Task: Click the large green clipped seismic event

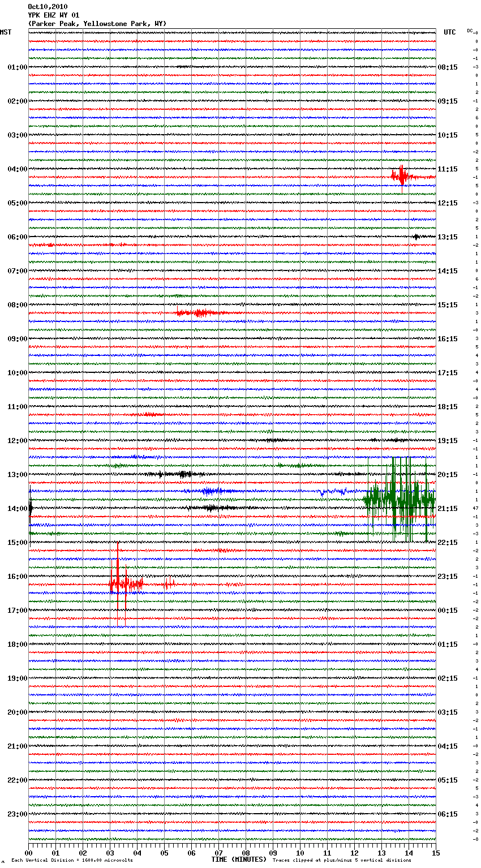Action: point(400,500)
